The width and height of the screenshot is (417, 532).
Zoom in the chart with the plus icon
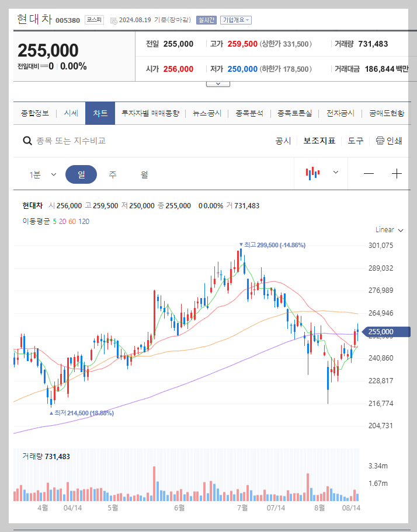pyautogui.click(x=397, y=173)
